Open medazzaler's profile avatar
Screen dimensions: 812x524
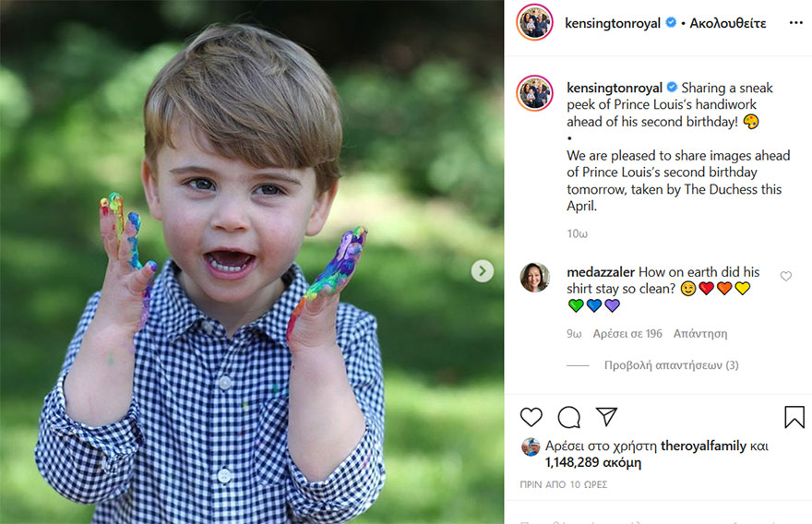535,277
